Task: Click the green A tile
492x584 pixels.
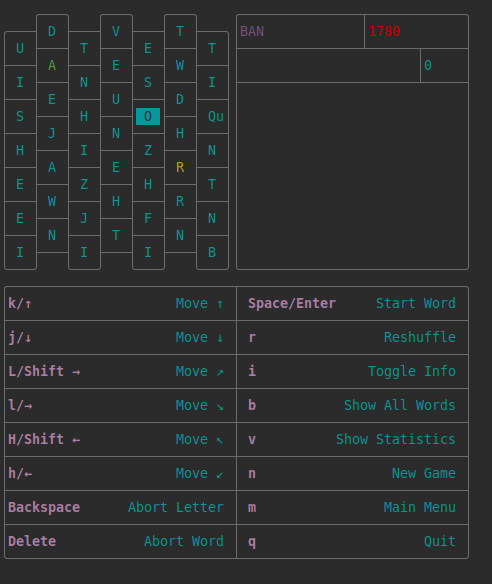Action: tap(52, 66)
